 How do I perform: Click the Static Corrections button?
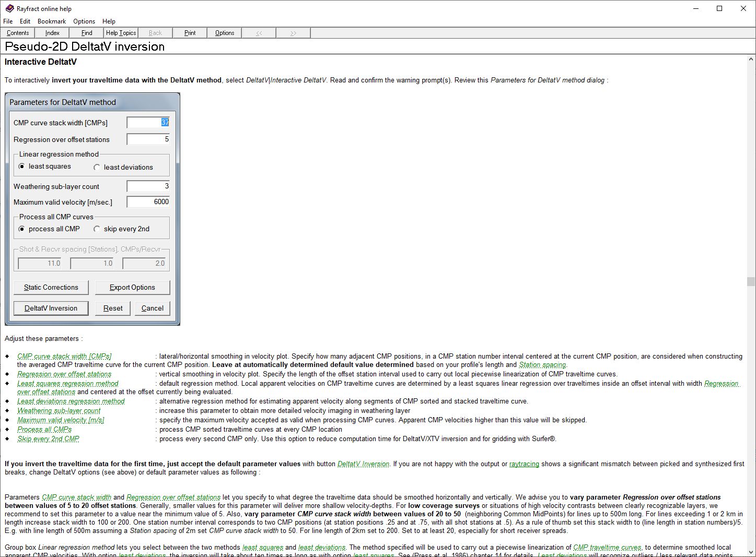click(51, 288)
